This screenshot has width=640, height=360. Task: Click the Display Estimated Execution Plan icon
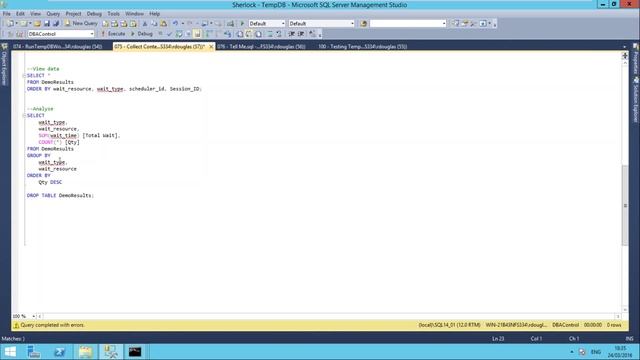tap(179, 34)
